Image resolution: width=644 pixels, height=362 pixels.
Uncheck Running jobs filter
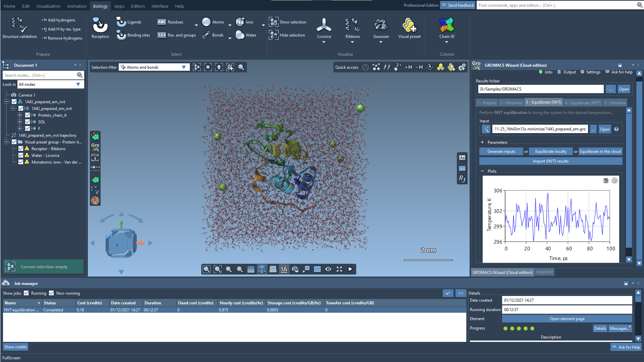(x=26, y=293)
